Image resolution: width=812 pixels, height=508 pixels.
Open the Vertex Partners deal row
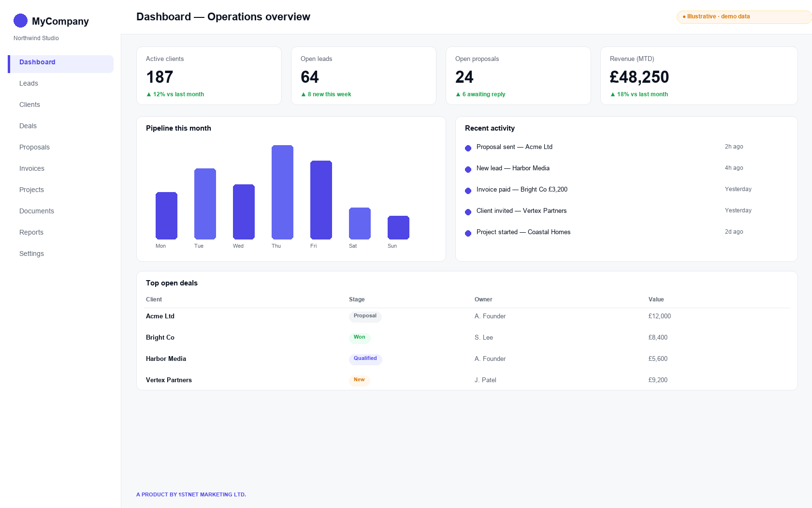(x=467, y=380)
